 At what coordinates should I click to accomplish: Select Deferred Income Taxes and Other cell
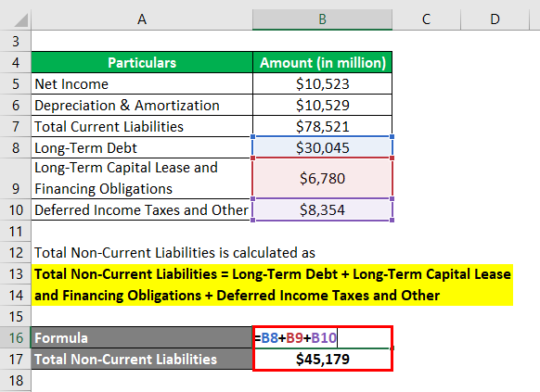click(x=142, y=209)
